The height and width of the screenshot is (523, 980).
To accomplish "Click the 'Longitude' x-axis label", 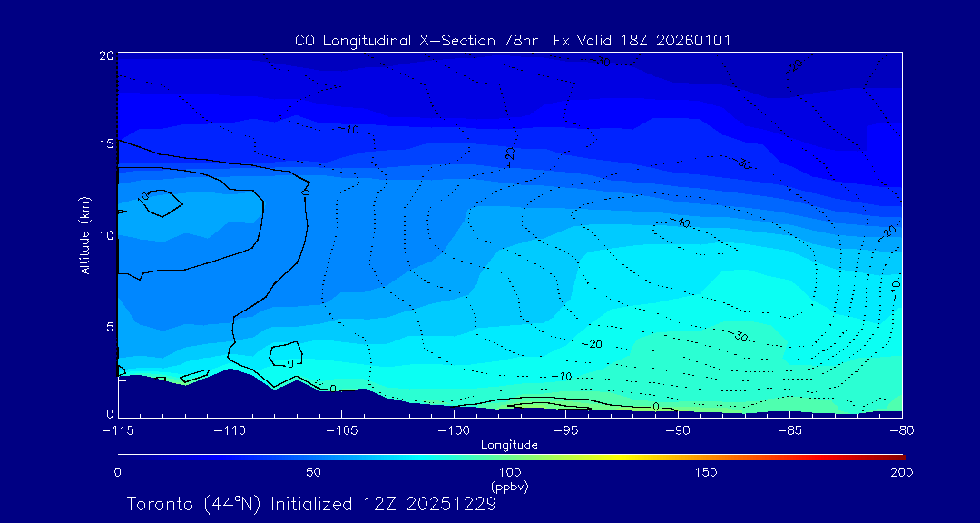I will click(509, 446).
